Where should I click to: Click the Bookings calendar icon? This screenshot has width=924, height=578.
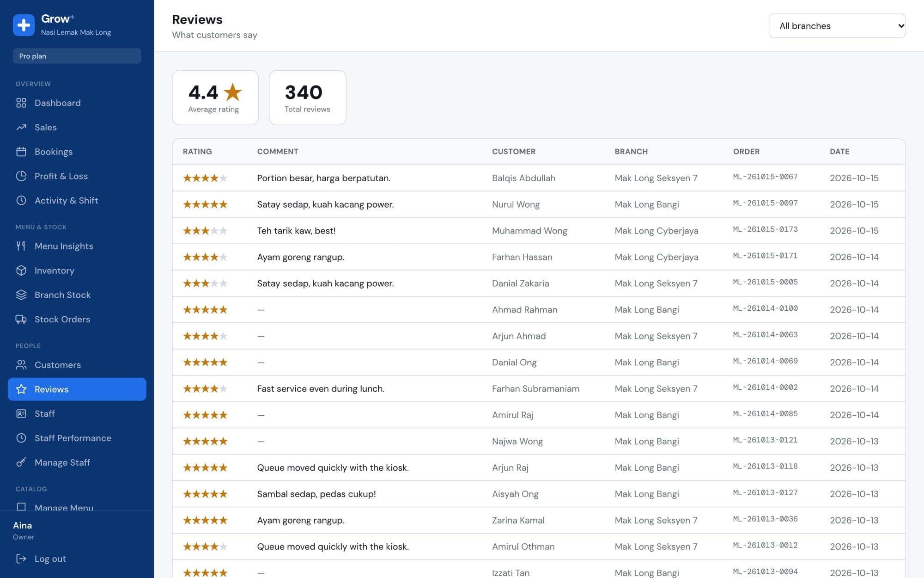point(21,152)
